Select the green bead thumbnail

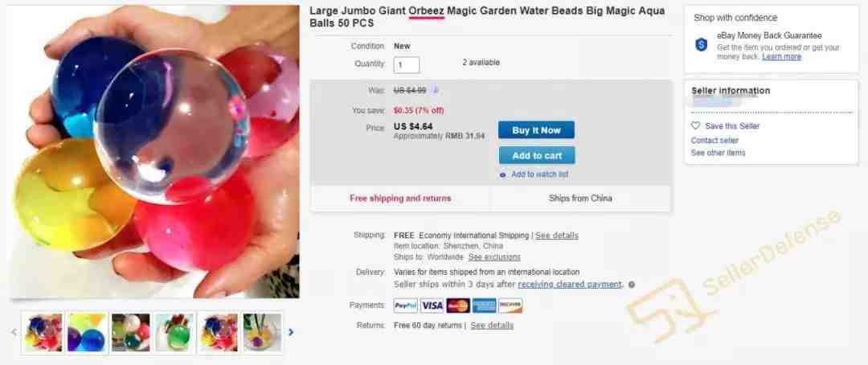[174, 332]
